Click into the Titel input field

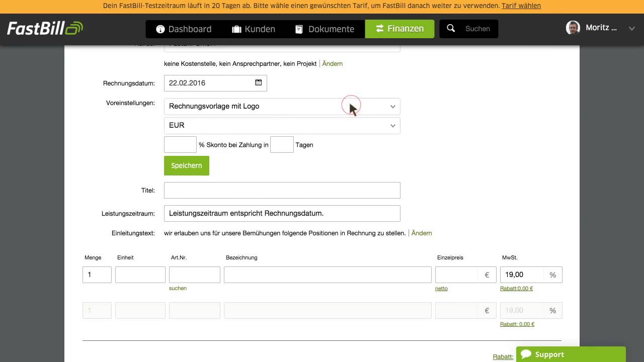(x=282, y=190)
